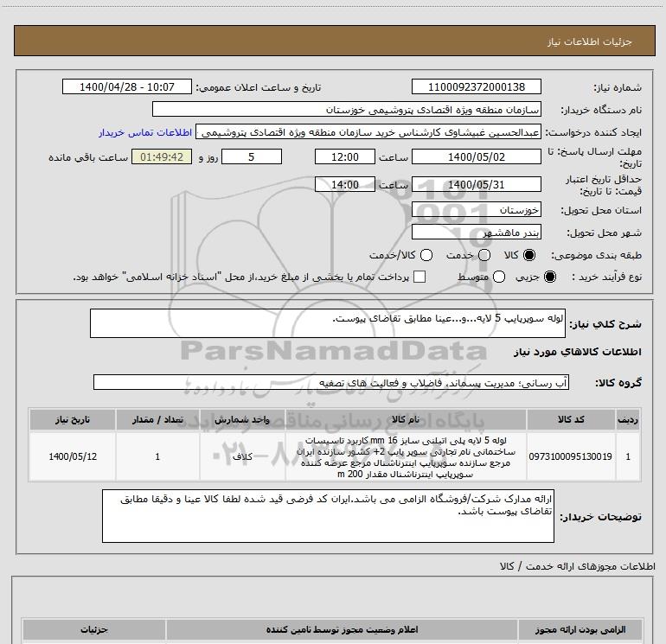This screenshot has width=666, height=644.
Task: Click the تعداد / مقدار column header
Action: click(157, 419)
